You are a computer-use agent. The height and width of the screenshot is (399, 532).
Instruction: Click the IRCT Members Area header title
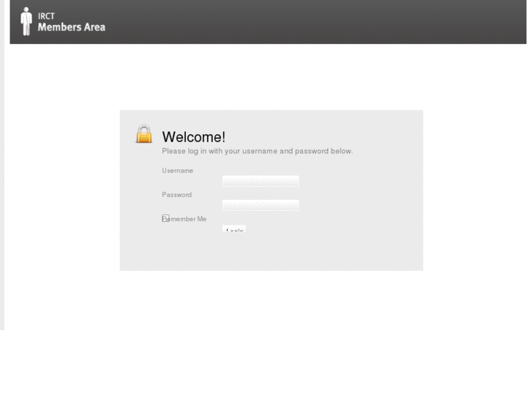point(71,23)
